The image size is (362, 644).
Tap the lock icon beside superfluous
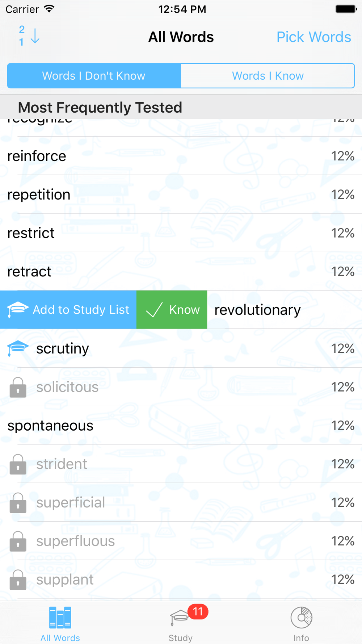(x=18, y=541)
